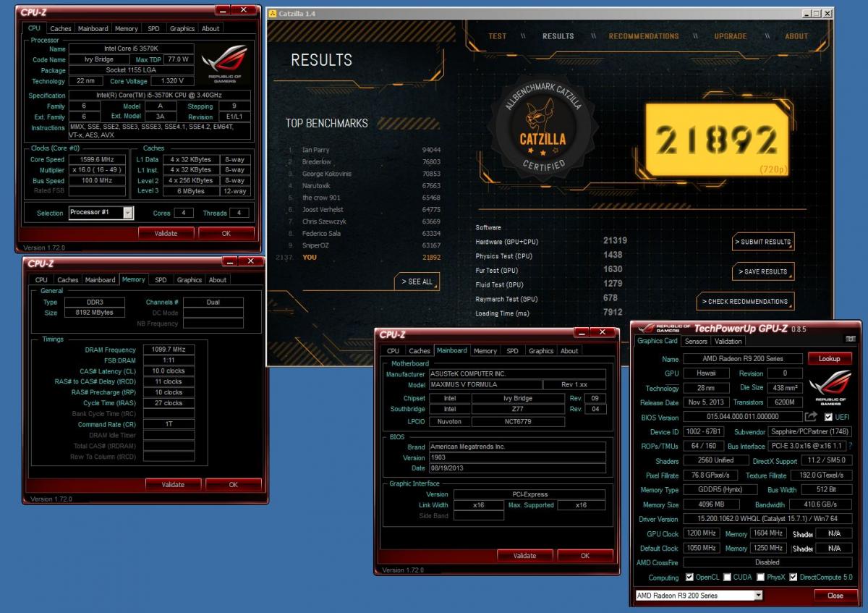This screenshot has height=613, width=868.
Task: Select the crow 901 benchmark row
Action: [x=364, y=198]
